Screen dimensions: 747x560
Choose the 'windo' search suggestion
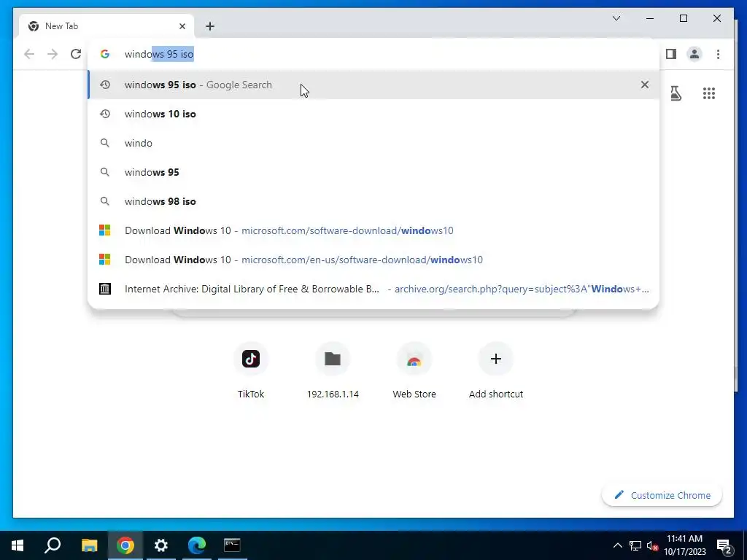coord(373,143)
